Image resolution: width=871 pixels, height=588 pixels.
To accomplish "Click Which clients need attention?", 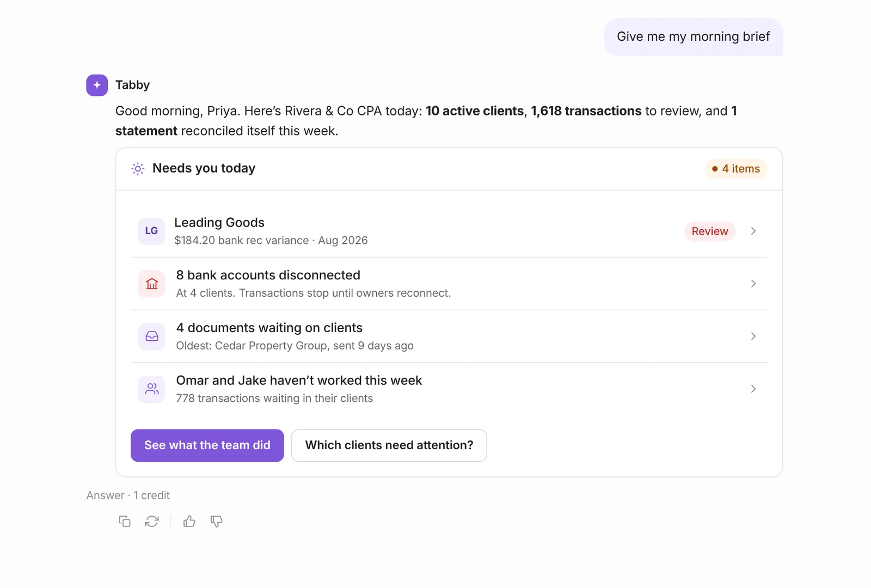I will [x=389, y=445].
